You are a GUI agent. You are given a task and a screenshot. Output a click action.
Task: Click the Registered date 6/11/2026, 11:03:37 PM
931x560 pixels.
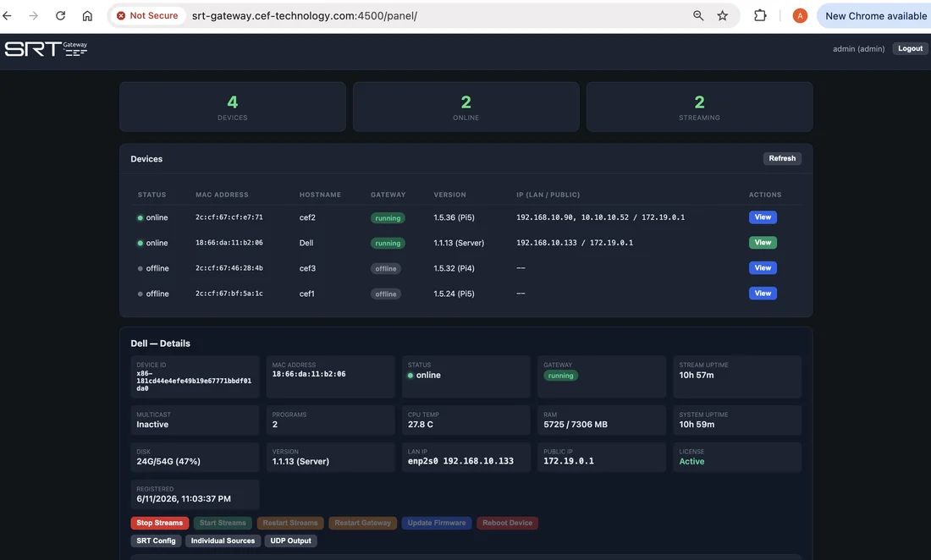[184, 499]
